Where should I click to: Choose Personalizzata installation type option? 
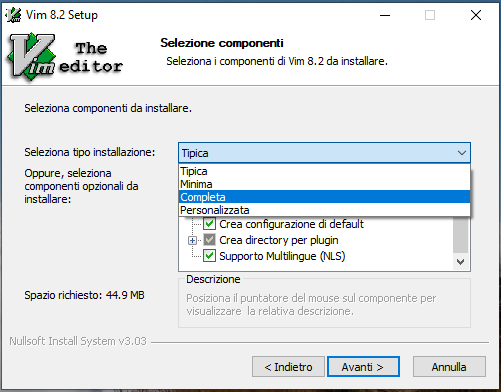coord(324,210)
